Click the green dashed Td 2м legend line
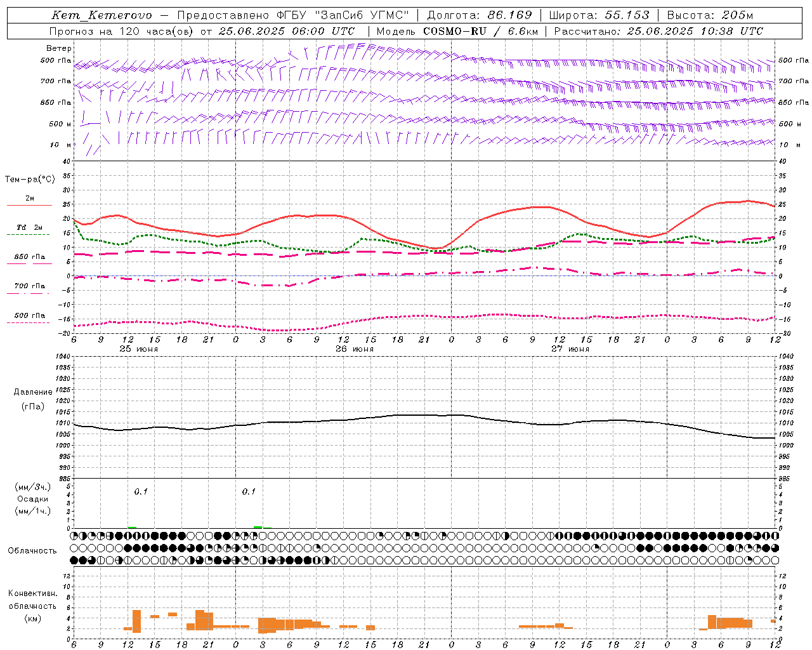The height and width of the screenshot is (650, 812). [28, 234]
